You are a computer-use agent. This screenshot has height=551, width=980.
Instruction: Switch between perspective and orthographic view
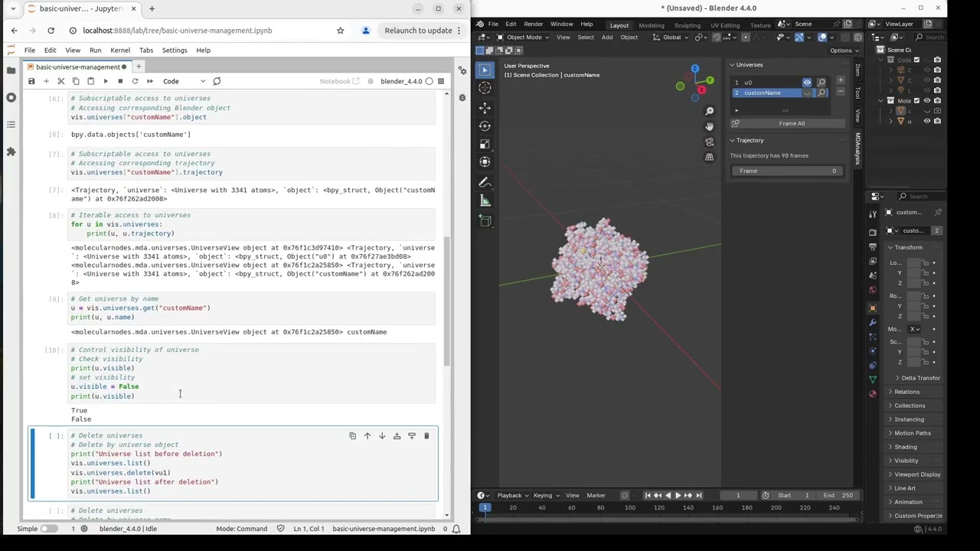[x=709, y=157]
